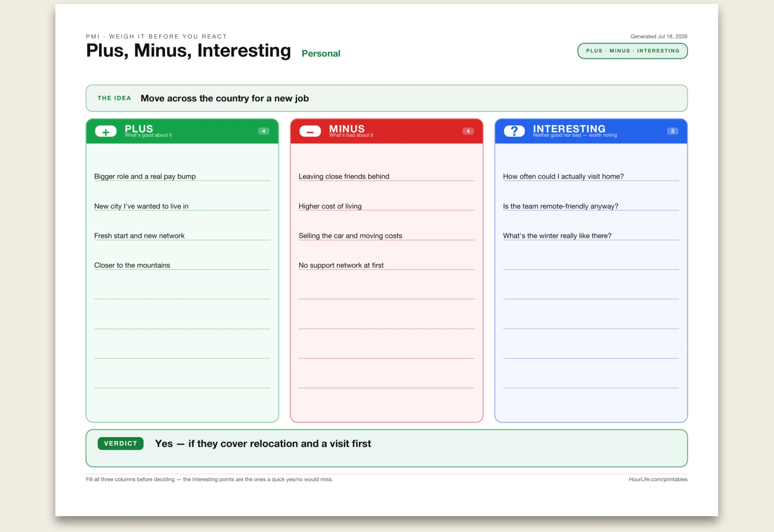This screenshot has width=774, height=532.
Task: Click the Personal category label
Action: coord(321,54)
